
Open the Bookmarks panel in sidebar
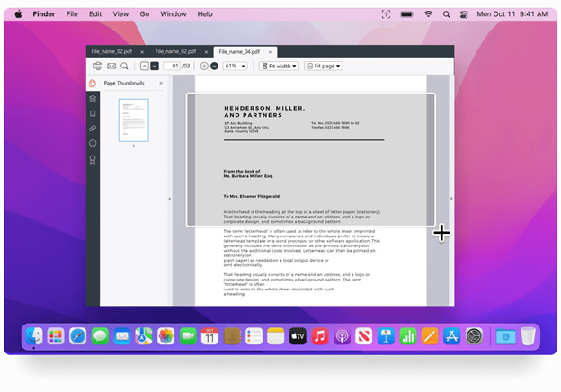tap(93, 114)
